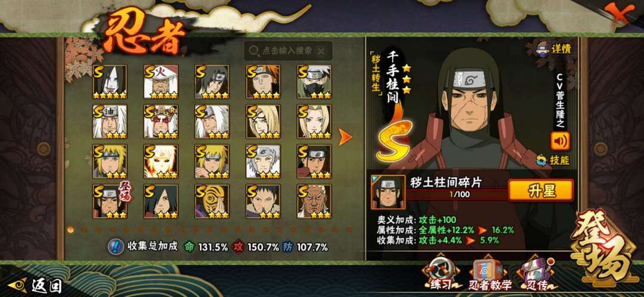
Task: Switch view with 技能 skill icon
Action: [553, 160]
